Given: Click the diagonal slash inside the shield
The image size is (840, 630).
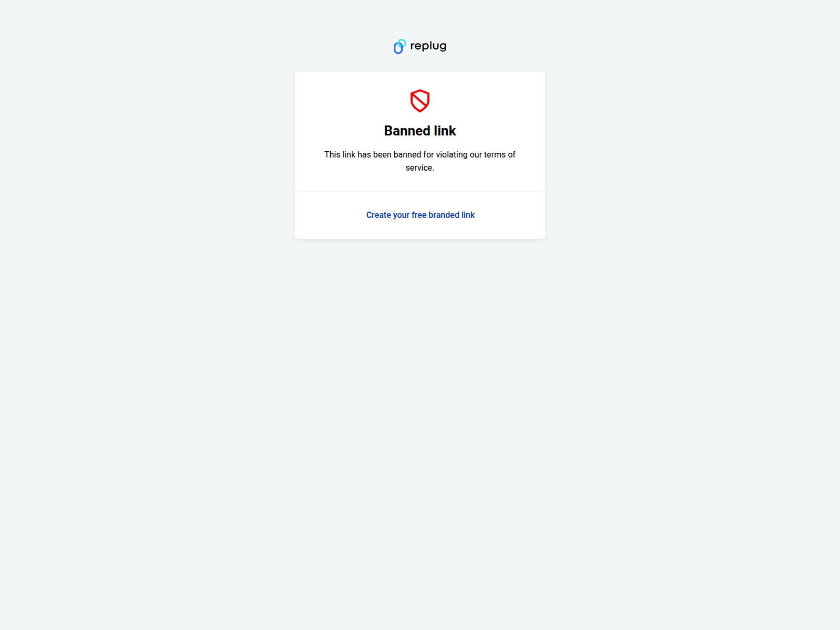Looking at the screenshot, I should point(419,100).
